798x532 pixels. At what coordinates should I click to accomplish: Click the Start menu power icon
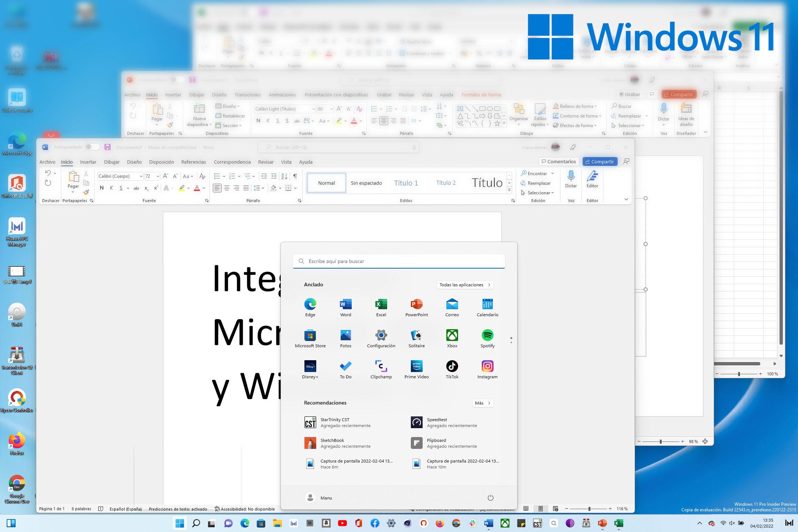(490, 498)
